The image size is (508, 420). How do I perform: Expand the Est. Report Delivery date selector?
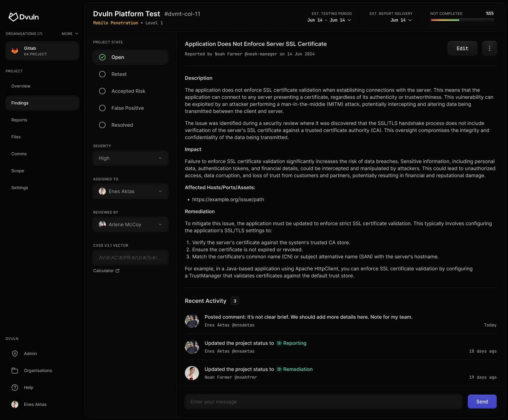401,20
